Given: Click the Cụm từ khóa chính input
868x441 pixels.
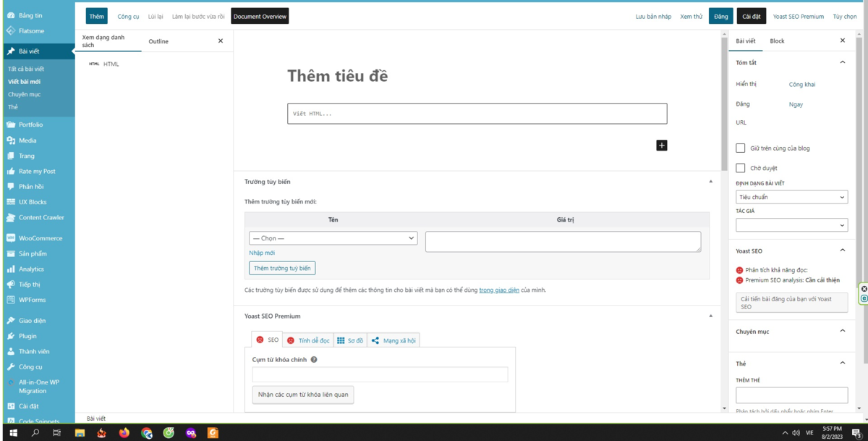Looking at the screenshot, I should click(x=380, y=374).
